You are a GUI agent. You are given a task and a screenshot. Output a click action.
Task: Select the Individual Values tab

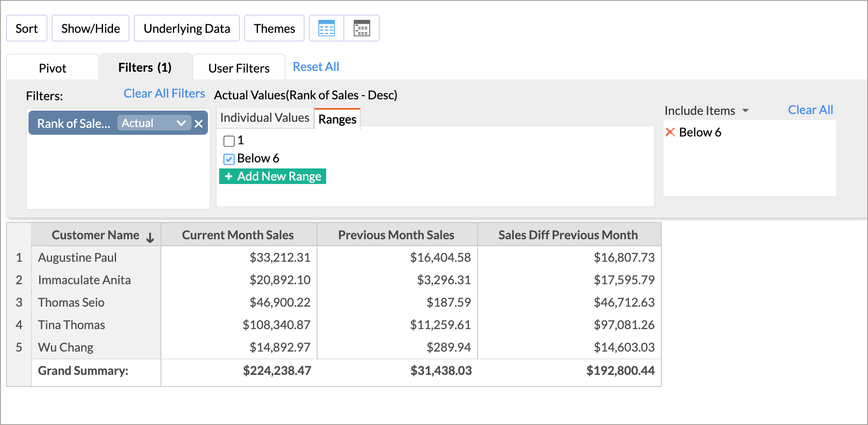(264, 118)
